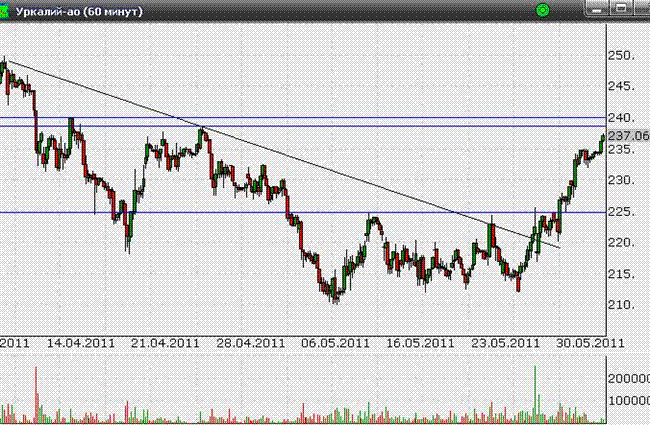Click the 240 price axis label
Viewport: 650px width, 425px height.
(x=621, y=118)
